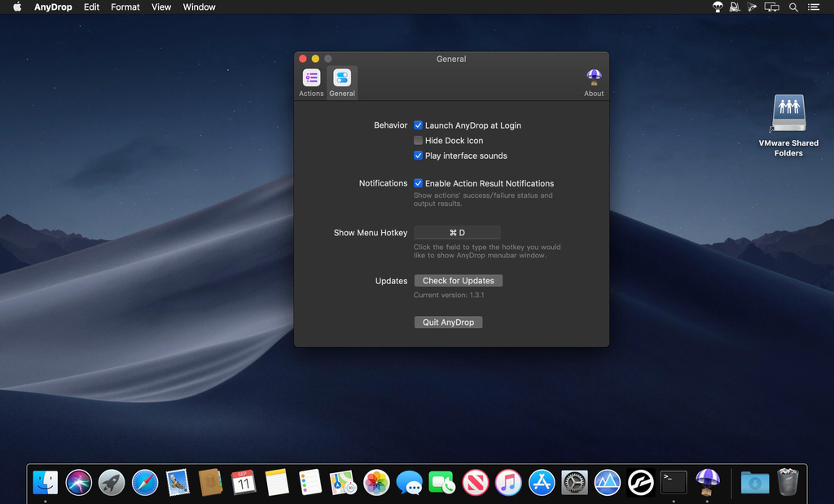
Task: Open Safari from the Dock
Action: (x=145, y=483)
